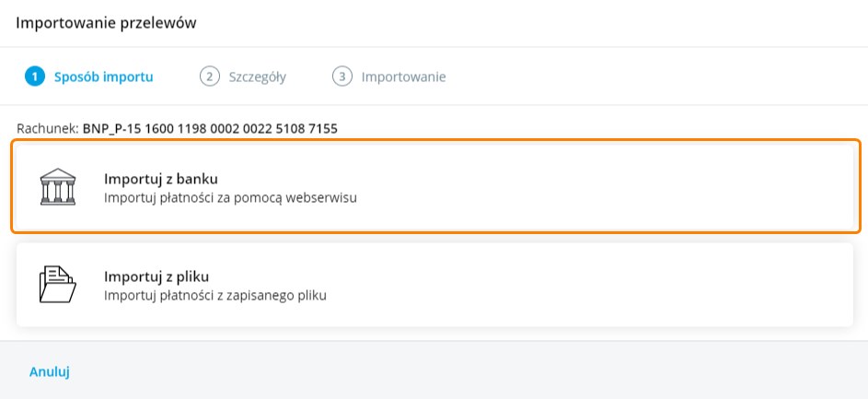This screenshot has width=868, height=399.
Task: Click the wizard steps bar empty area
Action: click(x=644, y=76)
